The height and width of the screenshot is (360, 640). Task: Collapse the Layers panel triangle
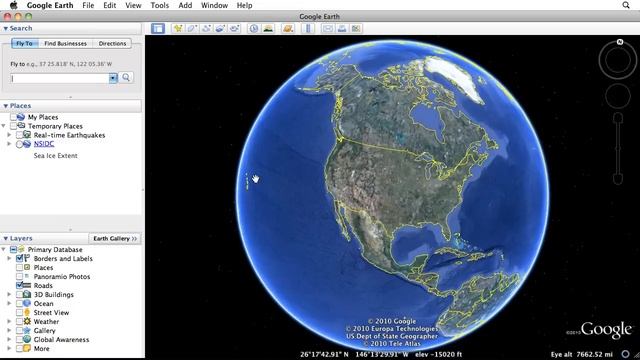point(5,238)
